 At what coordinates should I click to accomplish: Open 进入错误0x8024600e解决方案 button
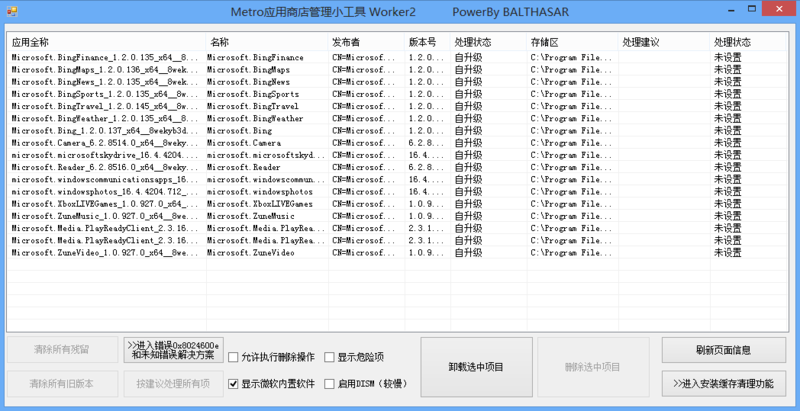[173, 350]
